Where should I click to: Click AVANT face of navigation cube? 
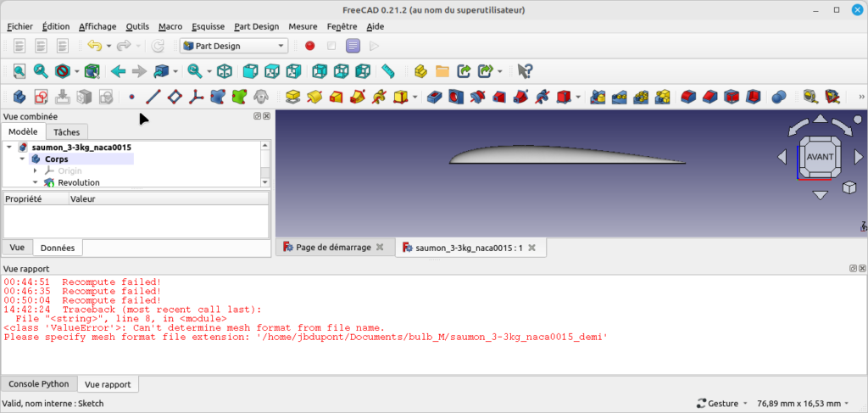(820, 157)
